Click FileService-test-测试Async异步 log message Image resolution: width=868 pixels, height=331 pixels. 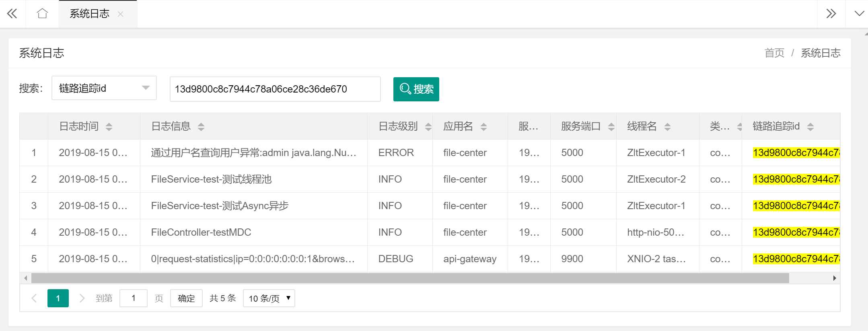220,206
